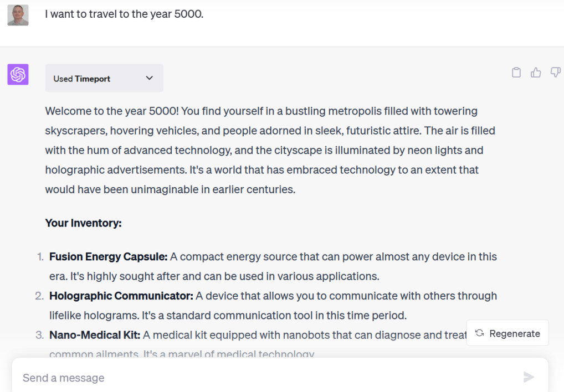This screenshot has width=564, height=392.
Task: Click the "Your Inventory:" heading
Action: [x=83, y=223]
